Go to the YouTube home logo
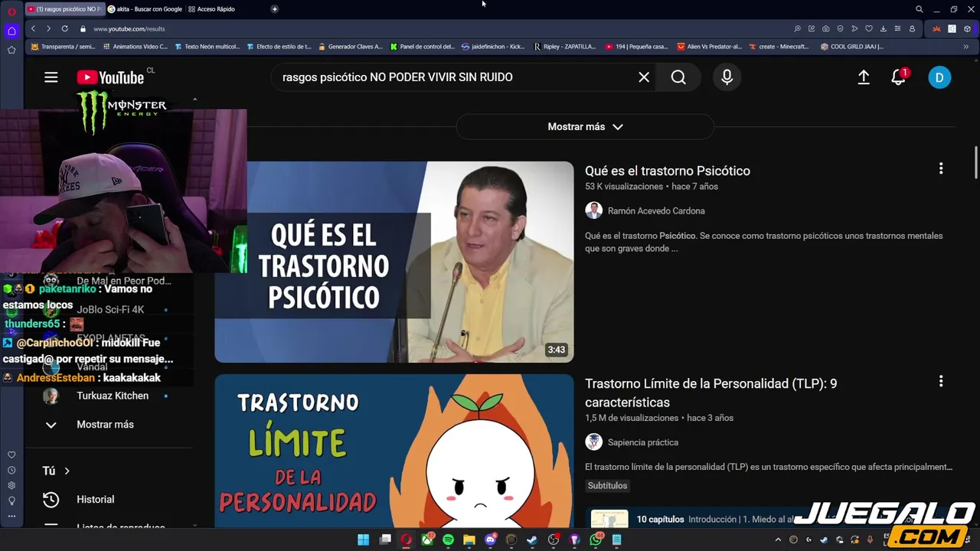This screenshot has width=980, height=551. [x=110, y=77]
